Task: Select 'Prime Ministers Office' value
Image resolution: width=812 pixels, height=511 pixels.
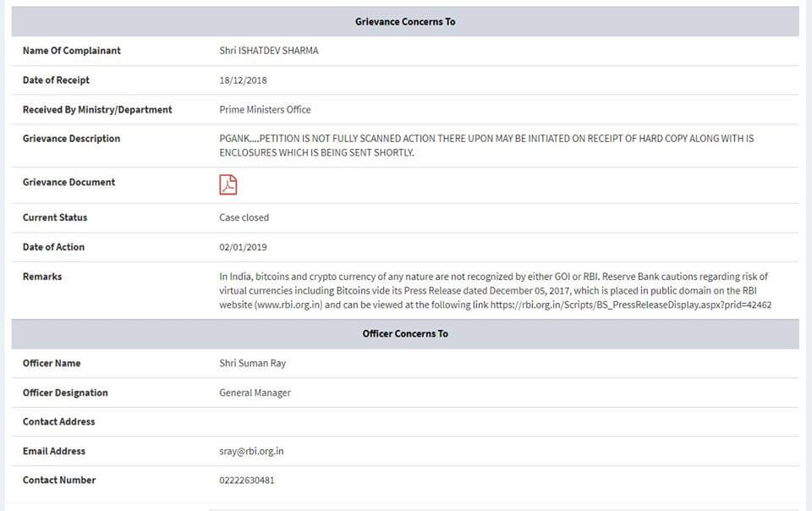Action: pos(265,110)
